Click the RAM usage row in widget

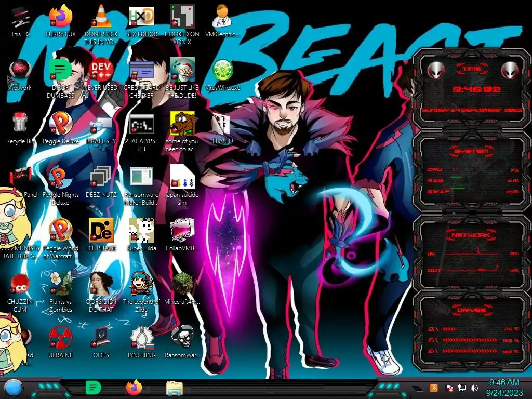[x=474, y=180]
